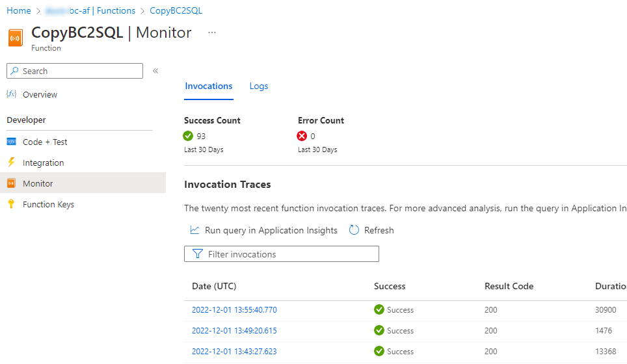The image size is (627, 364).
Task: Click the Filter invocations field
Action: pos(282,254)
